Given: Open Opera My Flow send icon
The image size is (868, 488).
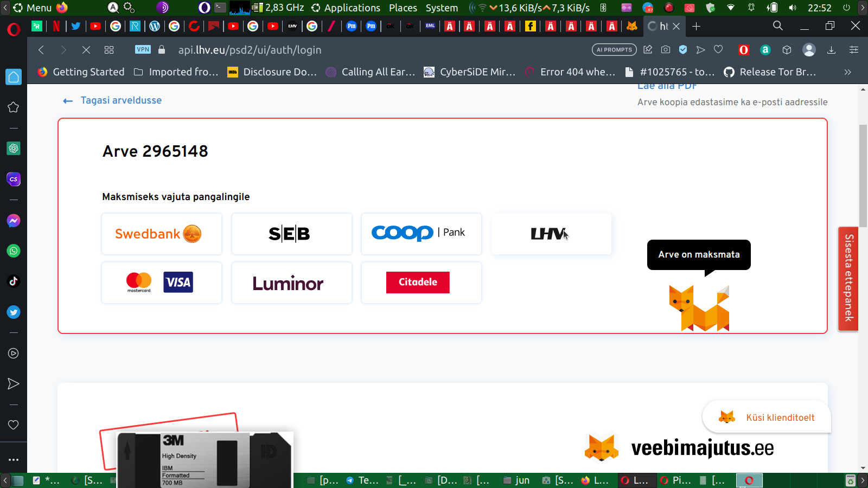Looking at the screenshot, I should tap(701, 50).
